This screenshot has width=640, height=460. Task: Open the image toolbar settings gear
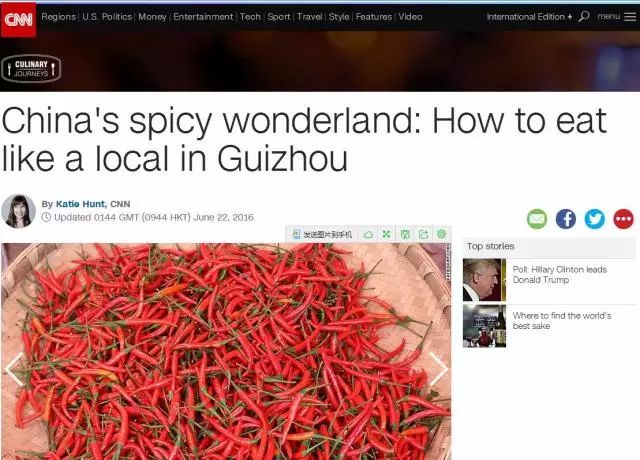pos(442,234)
